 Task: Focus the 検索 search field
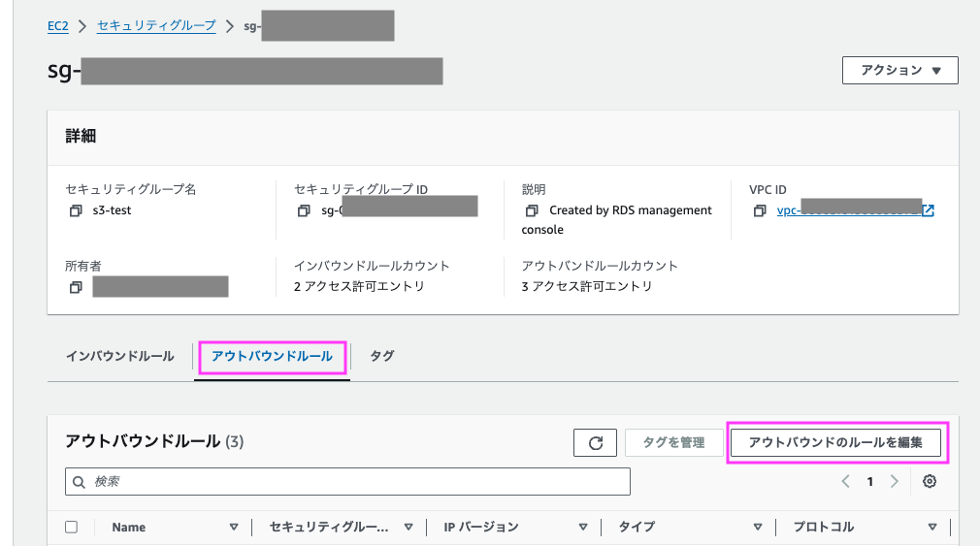tap(347, 482)
